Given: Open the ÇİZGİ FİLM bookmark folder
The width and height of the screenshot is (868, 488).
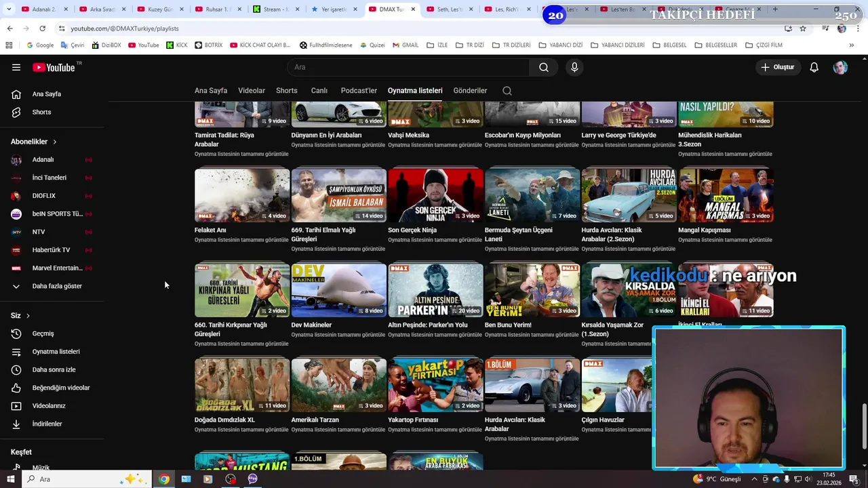Looking at the screenshot, I should [764, 45].
